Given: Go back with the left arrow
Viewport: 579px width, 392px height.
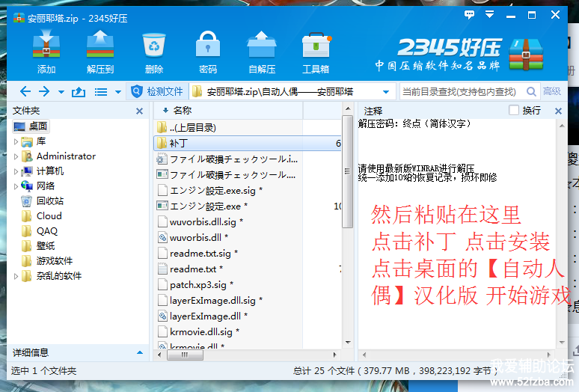Looking at the screenshot, I should point(25,91).
